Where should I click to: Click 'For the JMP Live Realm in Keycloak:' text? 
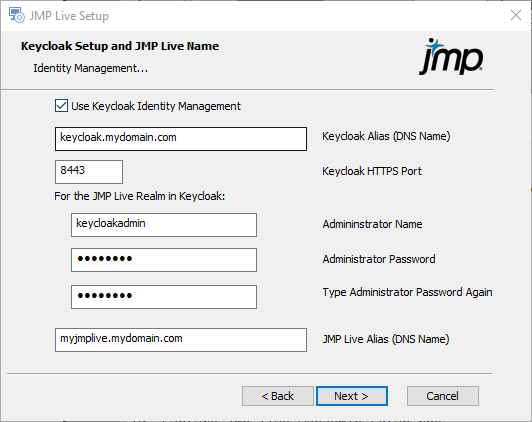click(x=140, y=196)
